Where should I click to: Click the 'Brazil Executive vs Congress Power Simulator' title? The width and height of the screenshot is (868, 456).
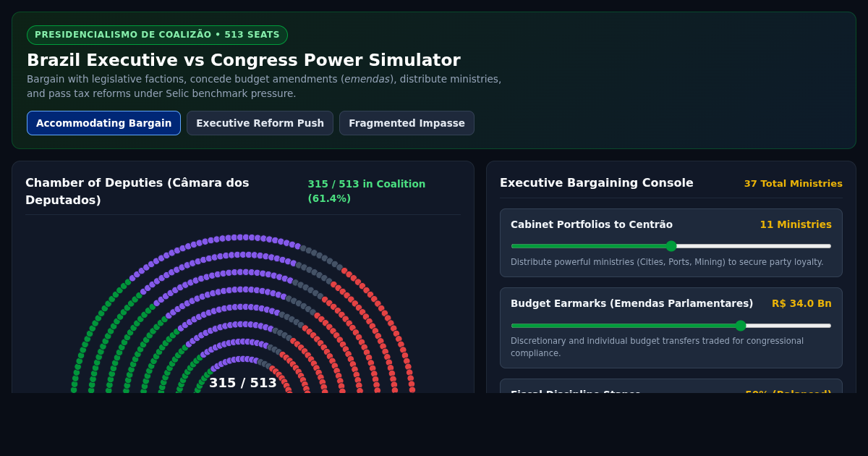pyautogui.click(x=243, y=60)
